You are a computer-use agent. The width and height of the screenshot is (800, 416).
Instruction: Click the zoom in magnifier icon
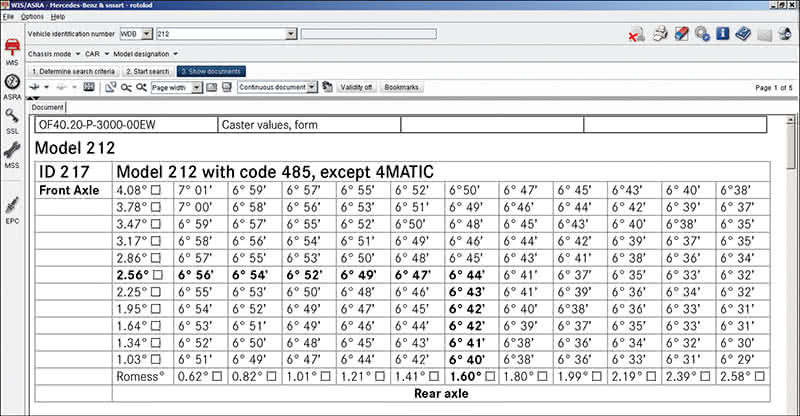[x=141, y=88]
